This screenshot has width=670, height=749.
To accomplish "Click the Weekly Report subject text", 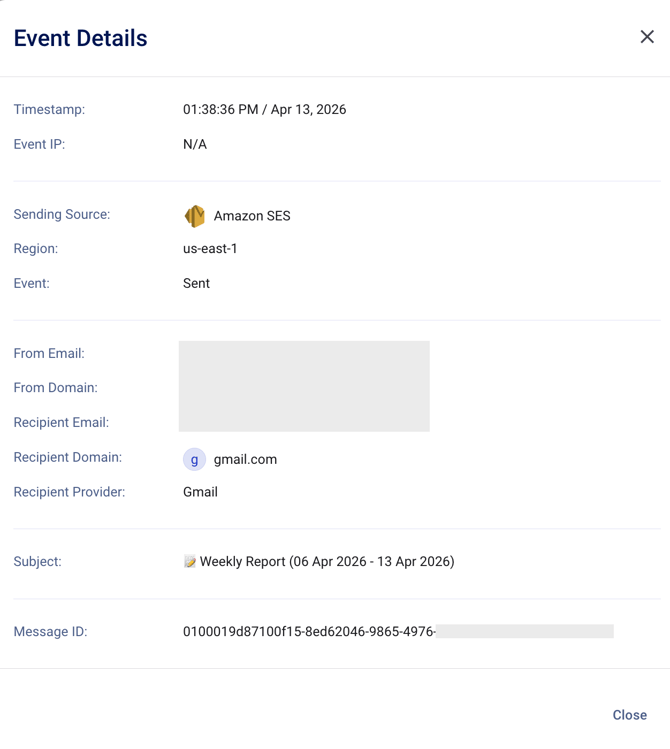I will click(x=327, y=562).
